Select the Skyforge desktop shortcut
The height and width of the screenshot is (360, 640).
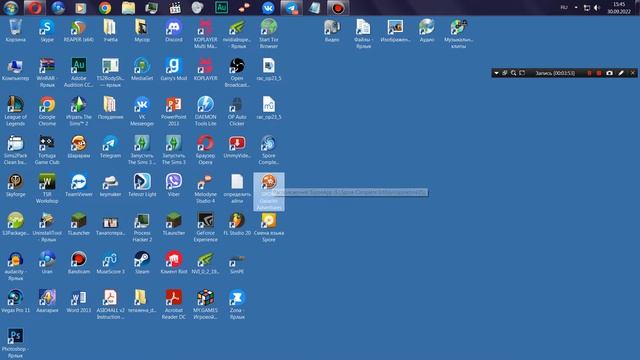tap(16, 186)
